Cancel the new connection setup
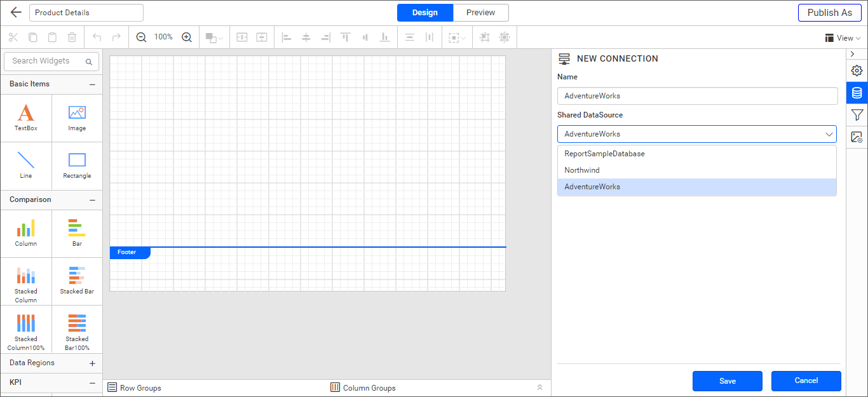Image resolution: width=868 pixels, height=397 pixels. [x=806, y=380]
